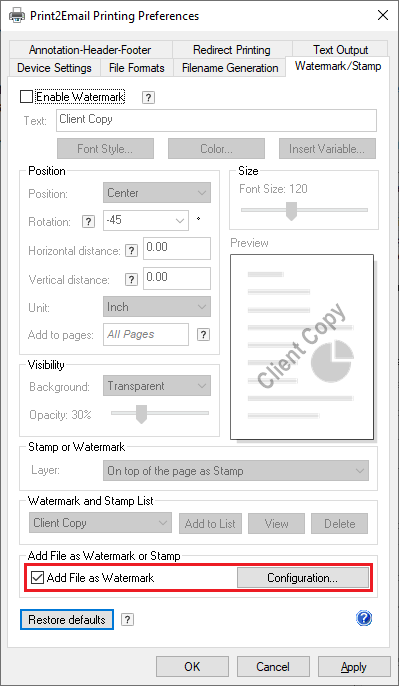399x686 pixels.
Task: Click the watermark Text input field
Action: coord(216,120)
